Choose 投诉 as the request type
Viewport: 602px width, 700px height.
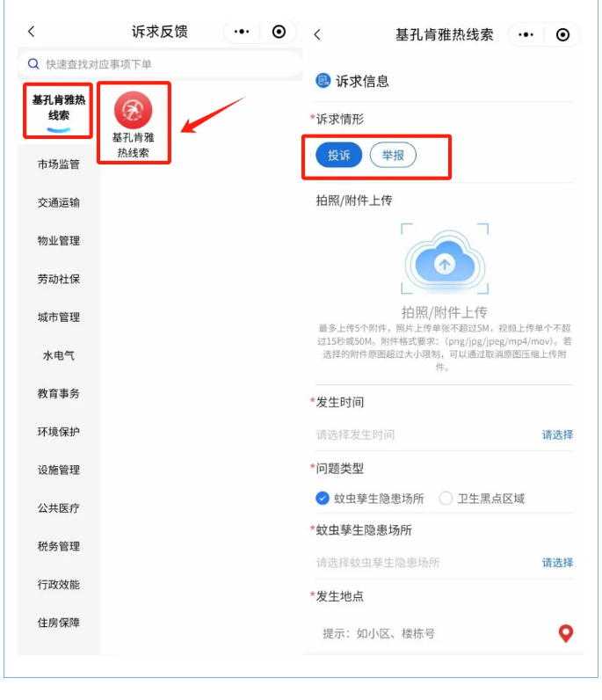[338, 156]
